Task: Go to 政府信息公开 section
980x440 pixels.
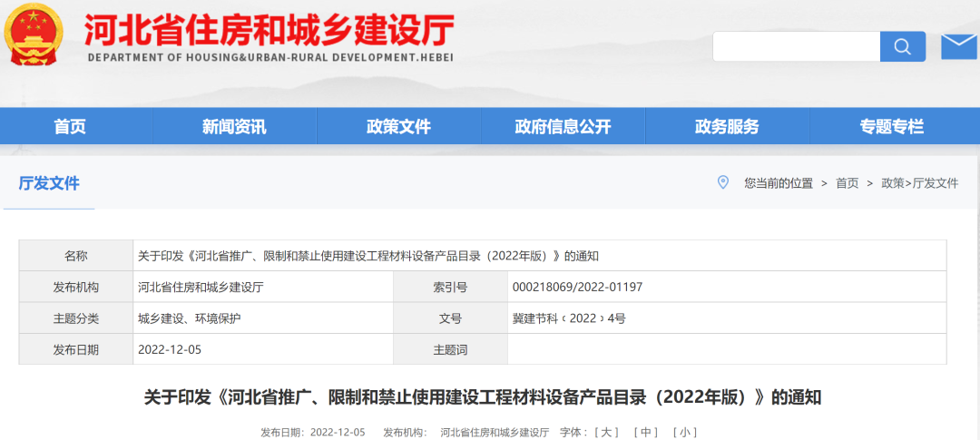Action: click(x=563, y=127)
